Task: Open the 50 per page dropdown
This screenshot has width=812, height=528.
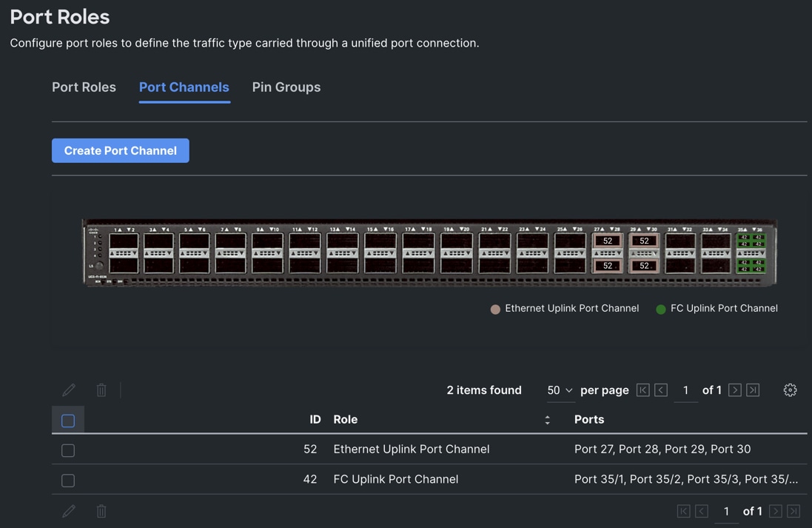Action: (560, 390)
